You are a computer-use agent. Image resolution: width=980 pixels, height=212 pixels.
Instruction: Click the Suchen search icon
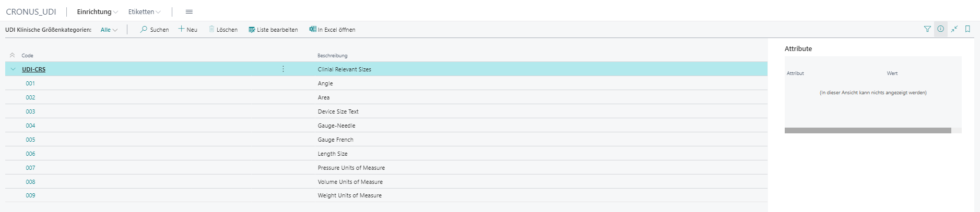(144, 30)
